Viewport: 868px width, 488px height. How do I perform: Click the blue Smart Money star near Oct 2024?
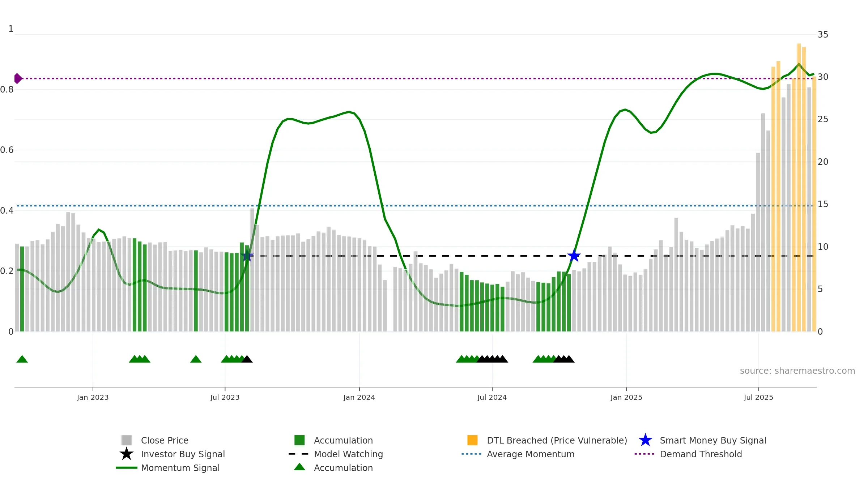574,256
